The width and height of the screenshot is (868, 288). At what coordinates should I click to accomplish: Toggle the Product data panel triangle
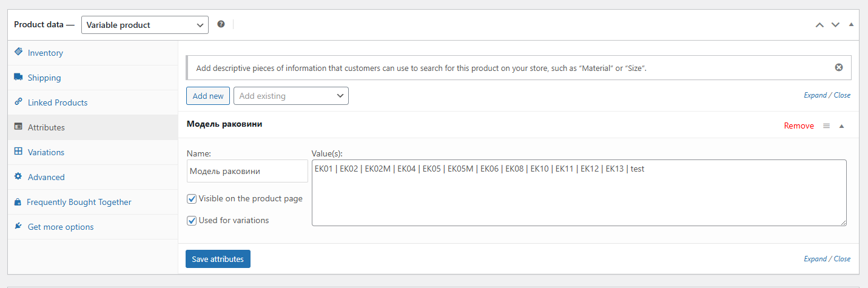tap(851, 25)
